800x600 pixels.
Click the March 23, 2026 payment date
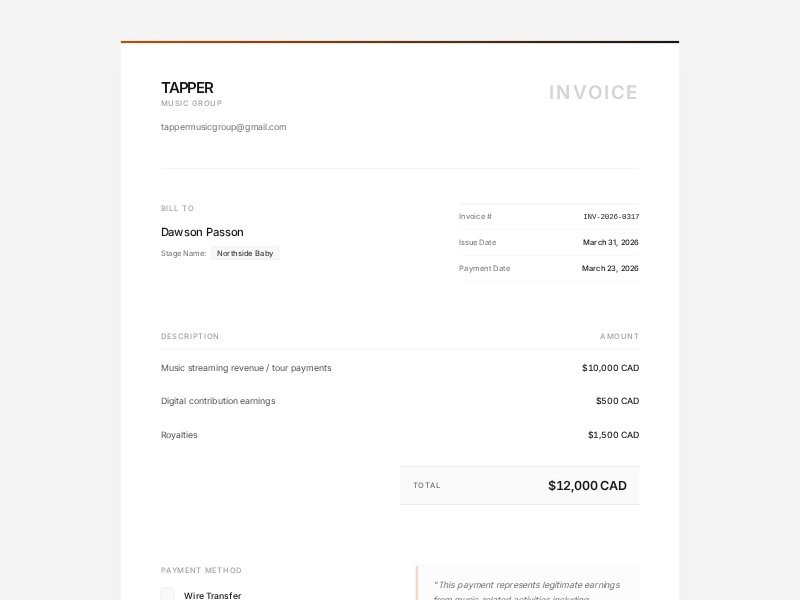[x=610, y=269]
